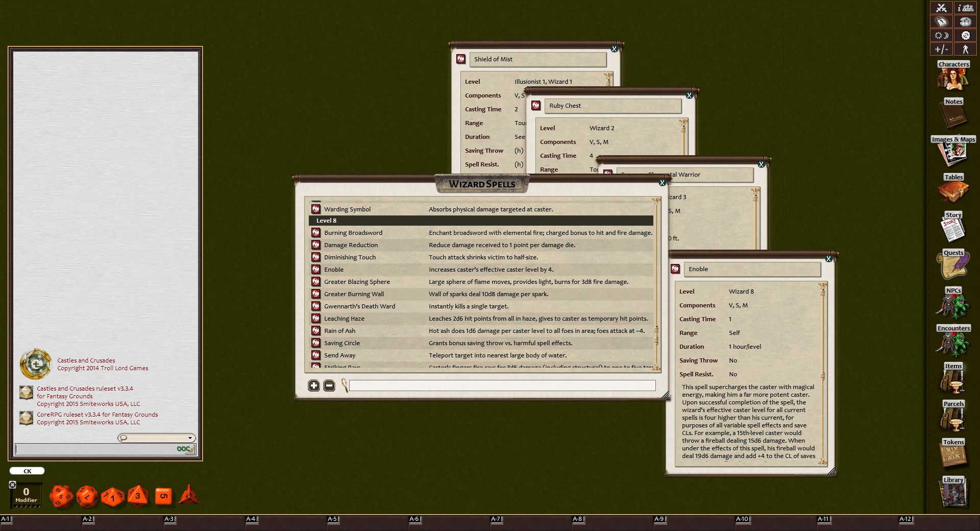Open the chat mode dropdown arrow

(191, 438)
